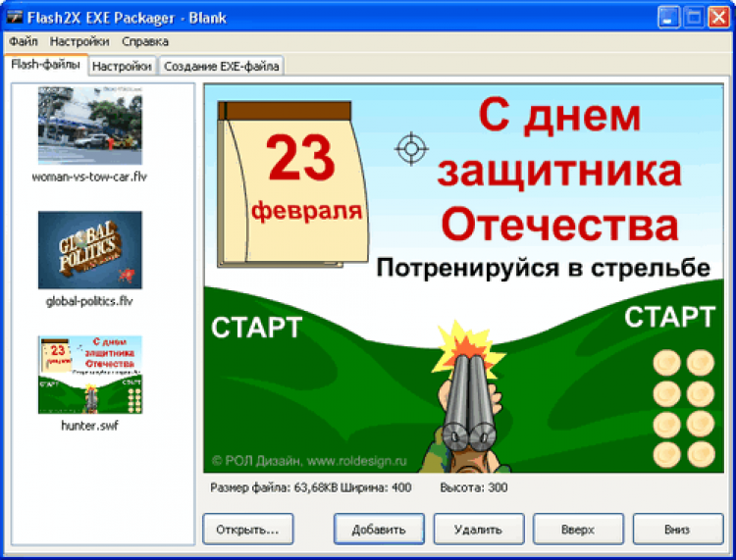
Task: Maximize the Flash2X EXE Packager window
Action: click(694, 18)
